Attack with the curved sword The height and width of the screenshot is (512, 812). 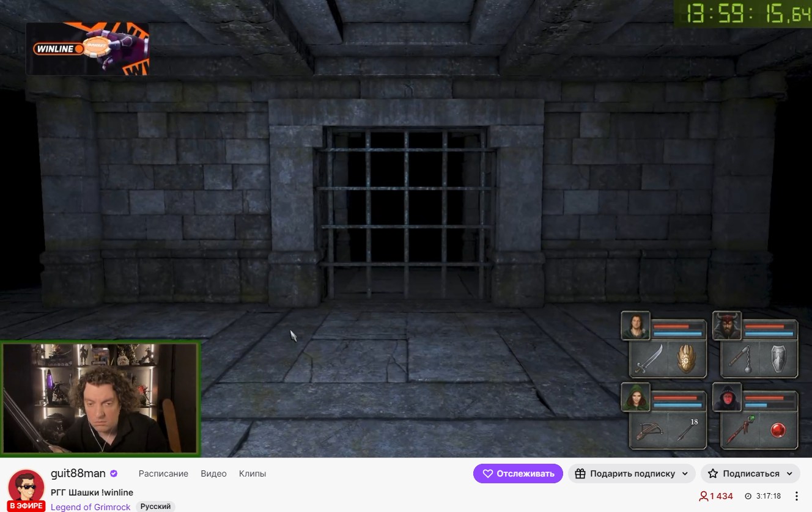point(649,359)
